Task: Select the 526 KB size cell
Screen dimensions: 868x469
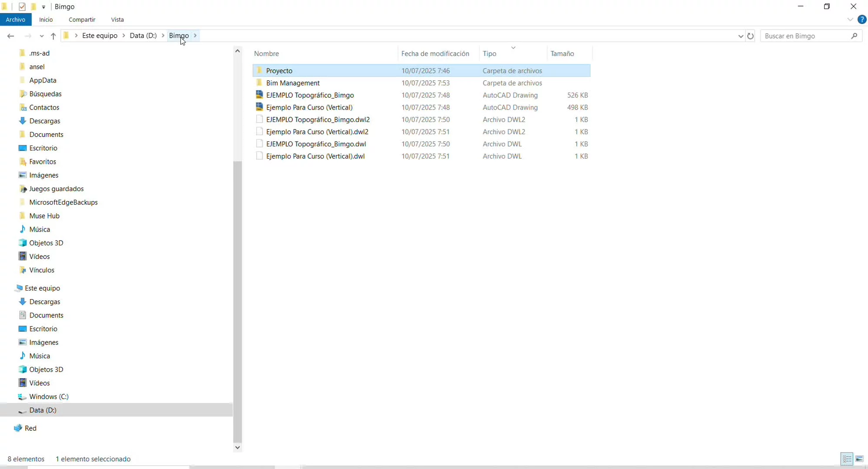Action: (577, 95)
